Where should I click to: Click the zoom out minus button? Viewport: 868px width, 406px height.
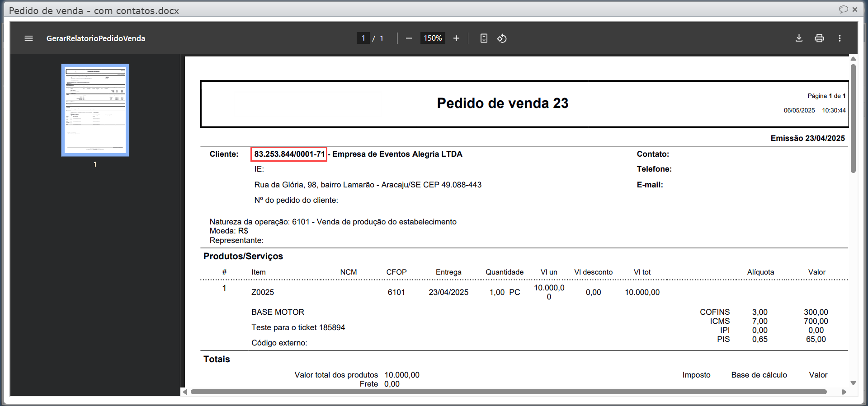click(x=409, y=38)
